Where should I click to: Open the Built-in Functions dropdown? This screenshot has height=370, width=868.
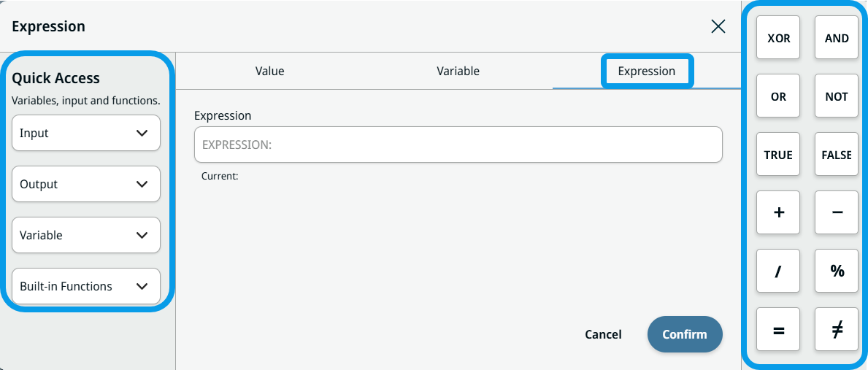click(86, 287)
